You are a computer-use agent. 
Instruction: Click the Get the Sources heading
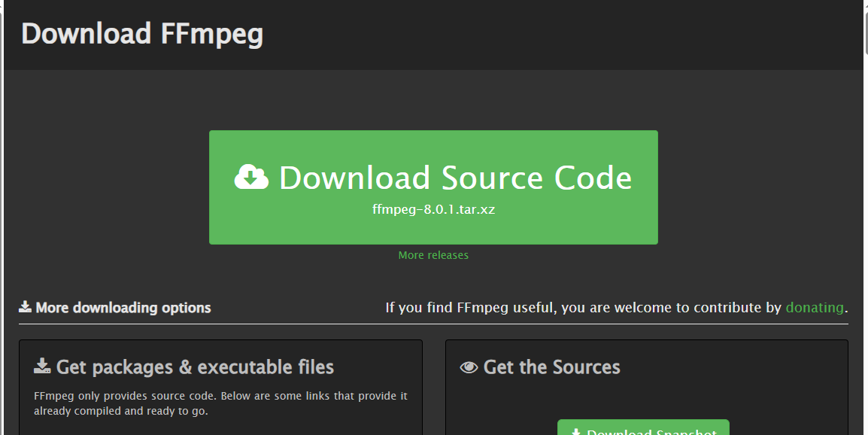(552, 367)
